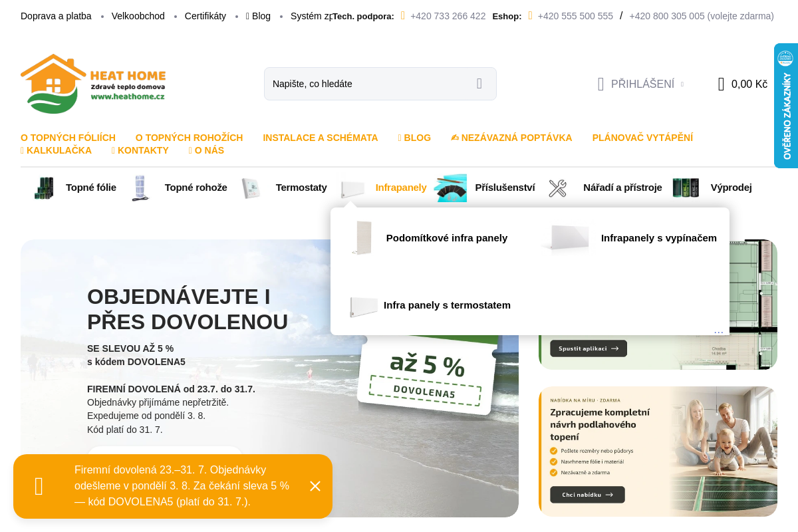Image resolution: width=798 pixels, height=532 pixels.
Task: Click the Podomítkové infra panely thumbnail
Action: click(x=362, y=238)
